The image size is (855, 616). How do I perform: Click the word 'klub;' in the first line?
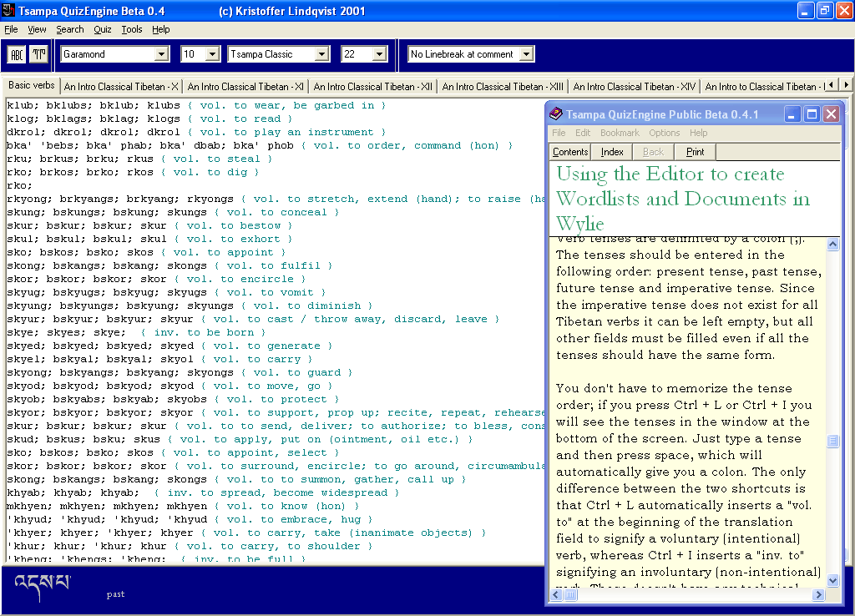[x=23, y=105]
